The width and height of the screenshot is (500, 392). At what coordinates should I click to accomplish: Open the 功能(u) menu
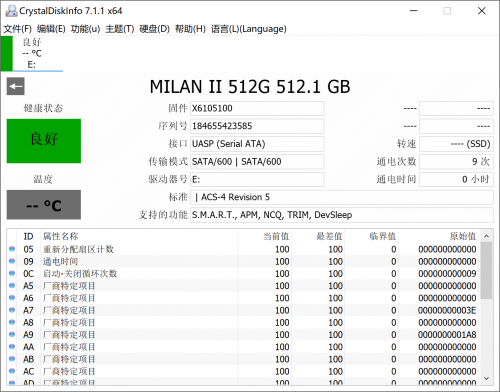(x=85, y=29)
